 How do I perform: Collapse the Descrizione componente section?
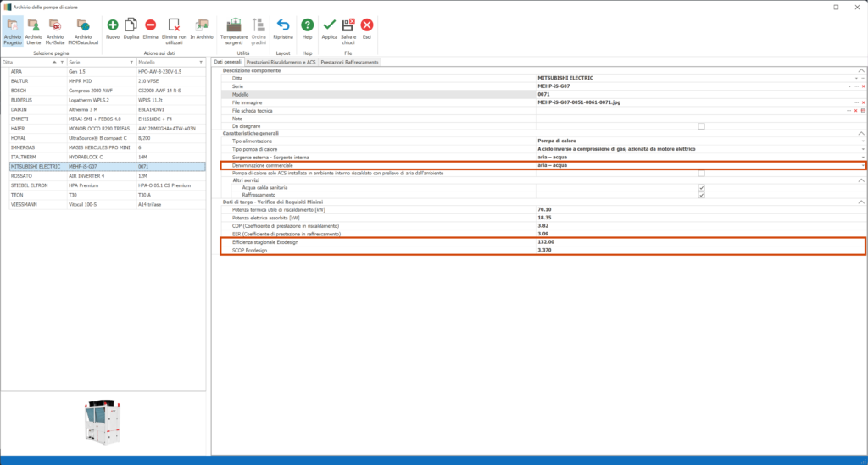(x=861, y=70)
